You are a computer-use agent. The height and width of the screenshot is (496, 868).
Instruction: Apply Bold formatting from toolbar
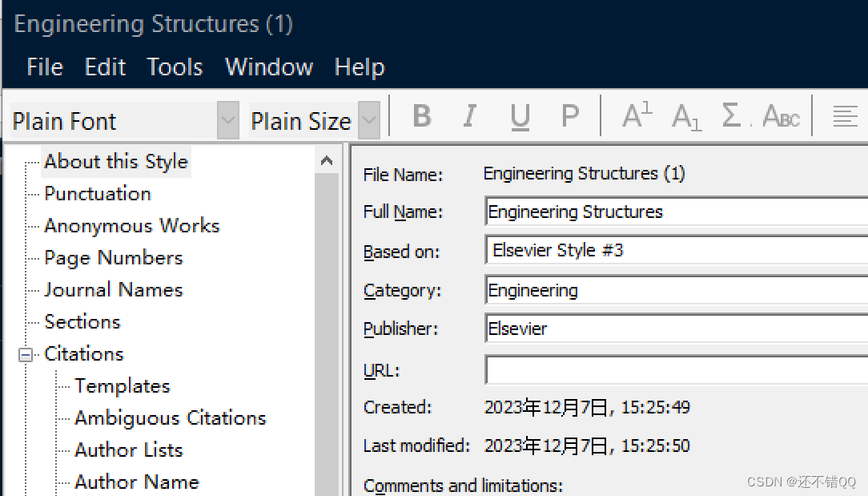pyautogui.click(x=422, y=117)
